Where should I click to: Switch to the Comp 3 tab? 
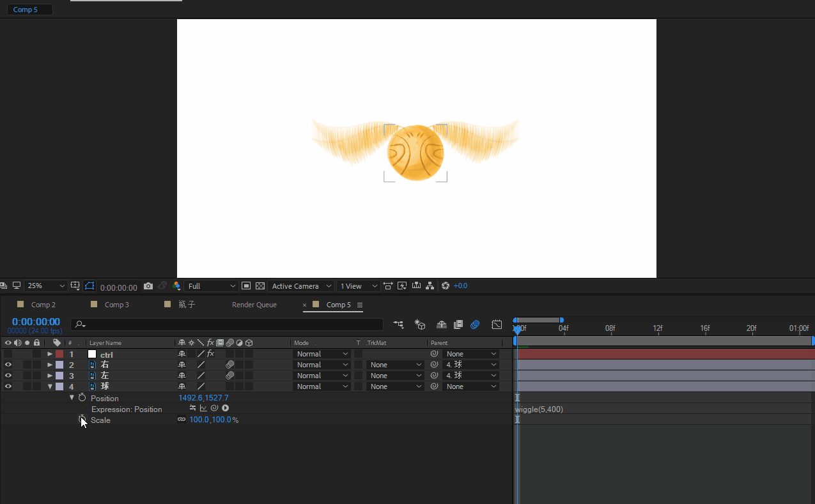[x=117, y=305]
